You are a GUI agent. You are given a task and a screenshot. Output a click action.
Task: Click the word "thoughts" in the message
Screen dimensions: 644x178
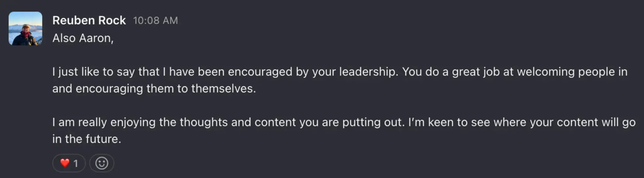coord(203,122)
